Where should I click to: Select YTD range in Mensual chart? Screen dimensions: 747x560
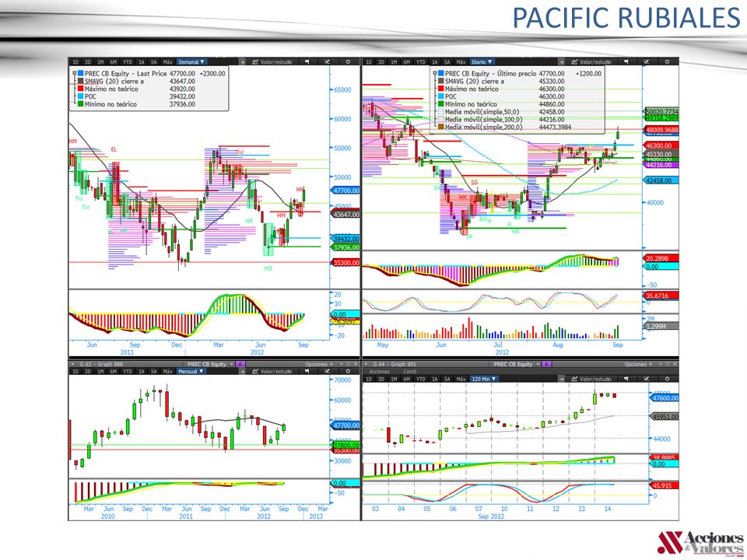pyautogui.click(x=127, y=371)
